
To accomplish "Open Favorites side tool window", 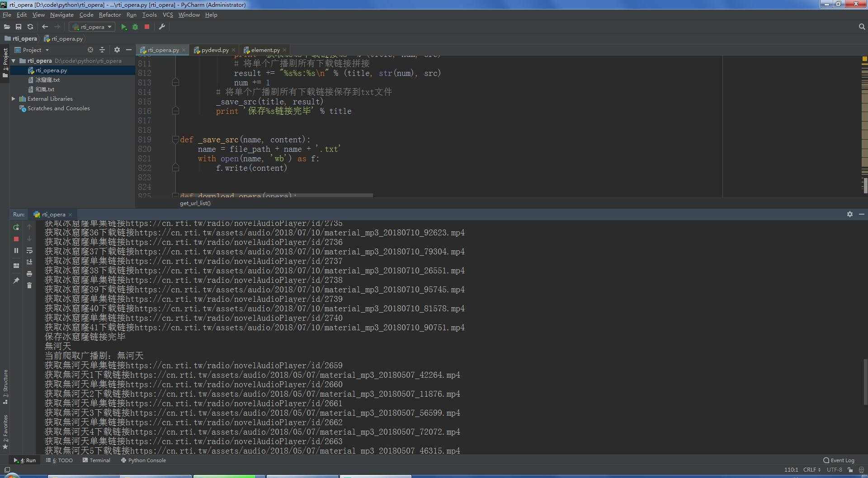I will click(x=5, y=431).
